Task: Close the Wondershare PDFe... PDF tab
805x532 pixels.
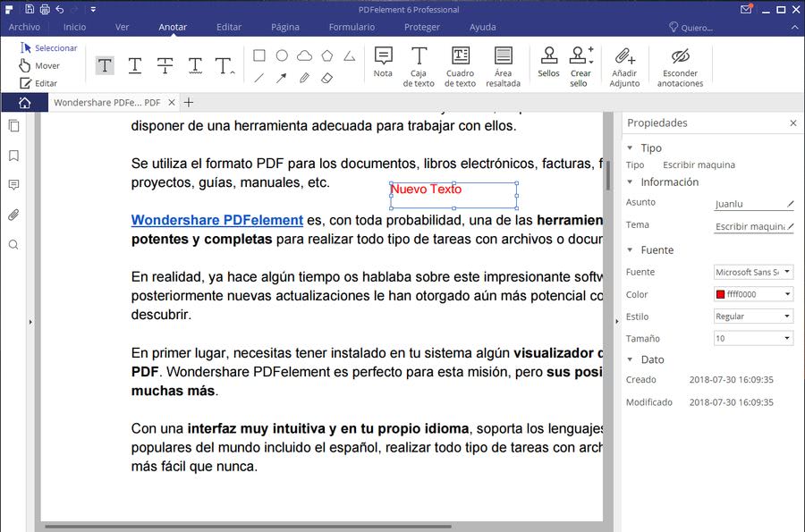Action: click(x=172, y=103)
